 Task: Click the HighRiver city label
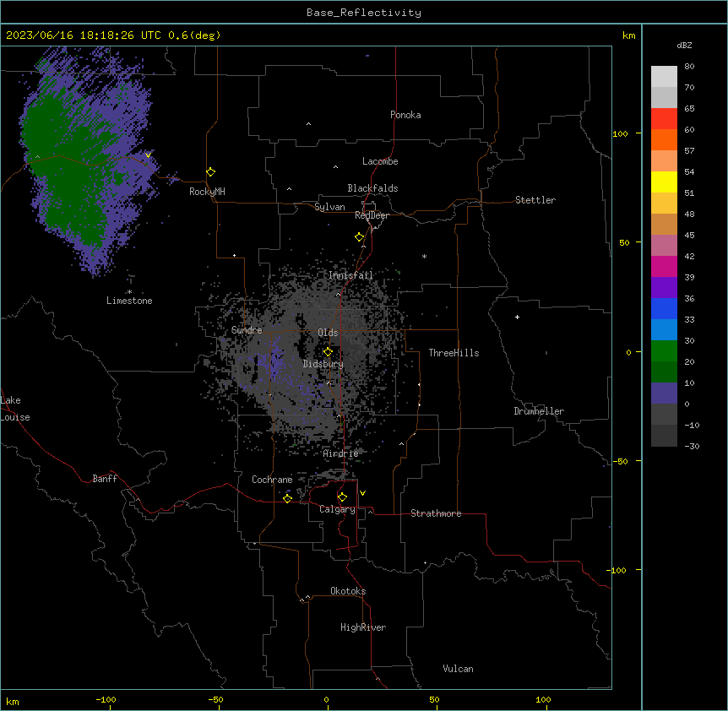pos(363,627)
